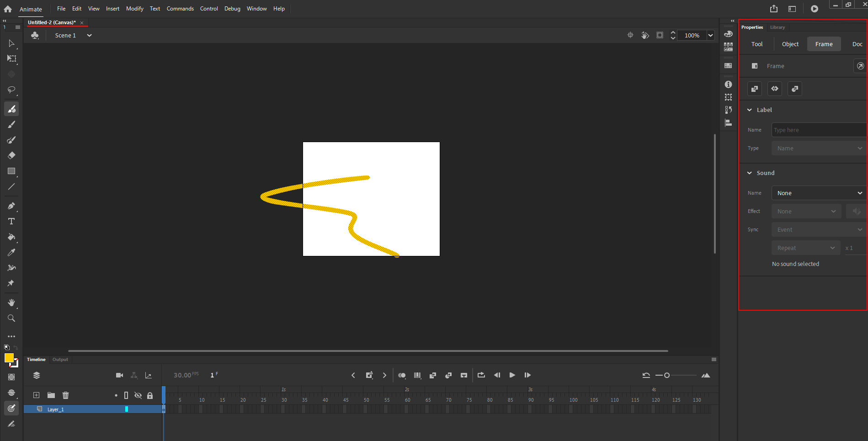Activate the Eraser tool

11,155
